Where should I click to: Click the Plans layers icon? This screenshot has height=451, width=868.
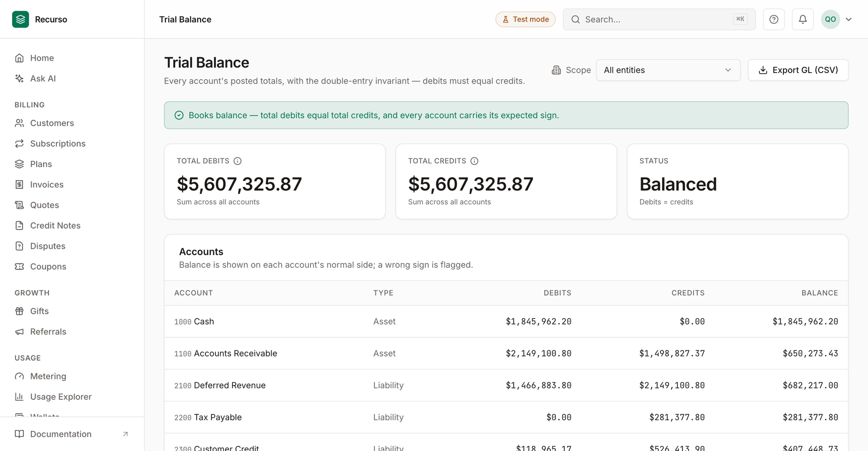pos(19,164)
